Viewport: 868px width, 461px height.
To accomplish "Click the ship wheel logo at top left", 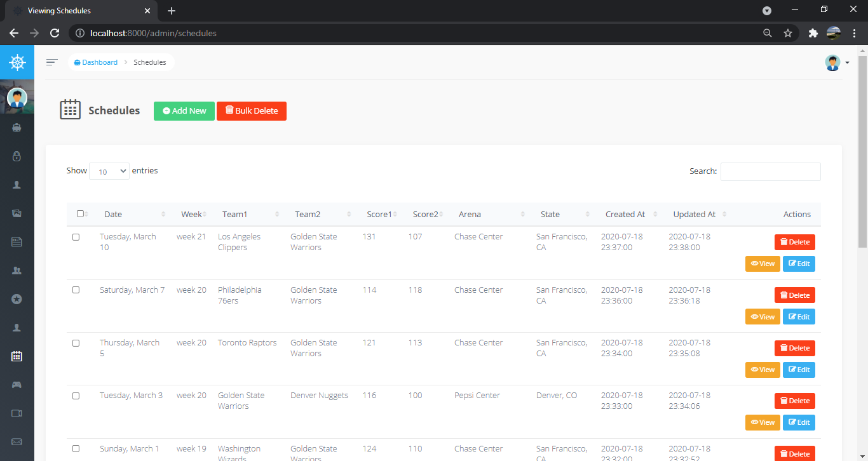I will (17, 62).
